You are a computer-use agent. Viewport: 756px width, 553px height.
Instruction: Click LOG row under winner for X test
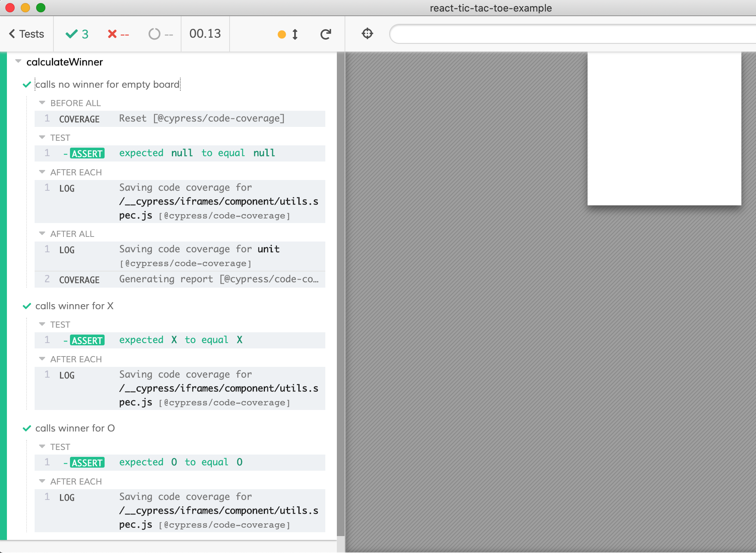click(180, 388)
